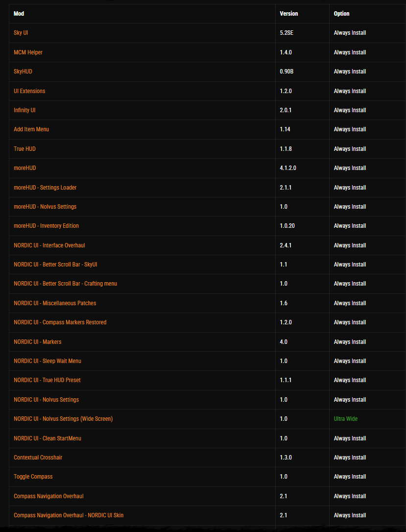Open the Contextual Crosshair mod link
This screenshot has height=532, width=406.
38,458
